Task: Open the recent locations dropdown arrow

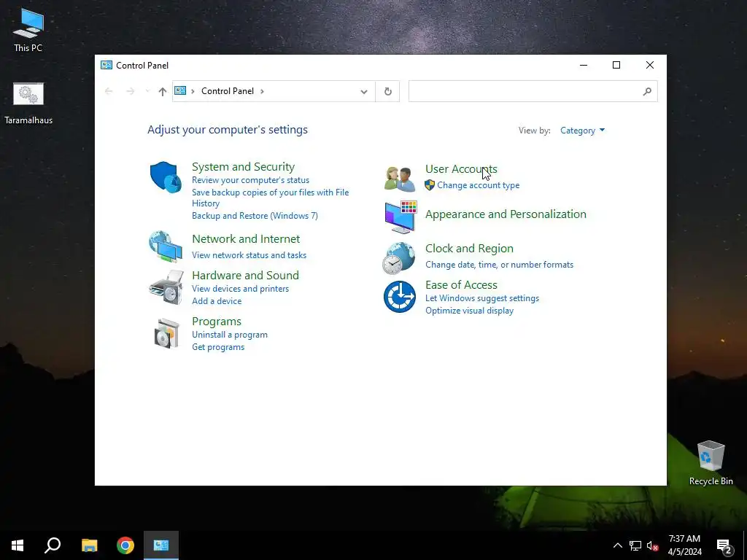Action: click(147, 91)
